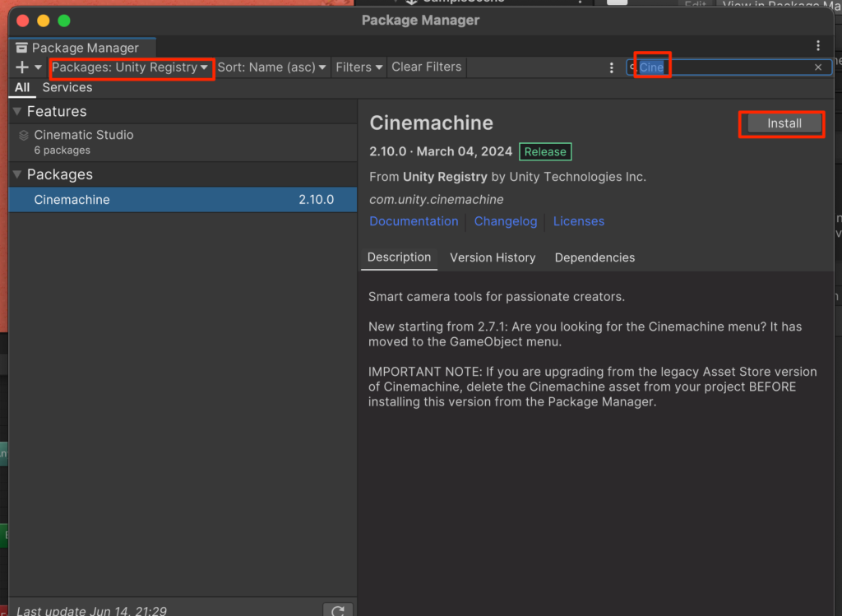Open the Sort: Name (asc) dropdown
Image resolution: width=842 pixels, height=616 pixels.
tap(271, 67)
